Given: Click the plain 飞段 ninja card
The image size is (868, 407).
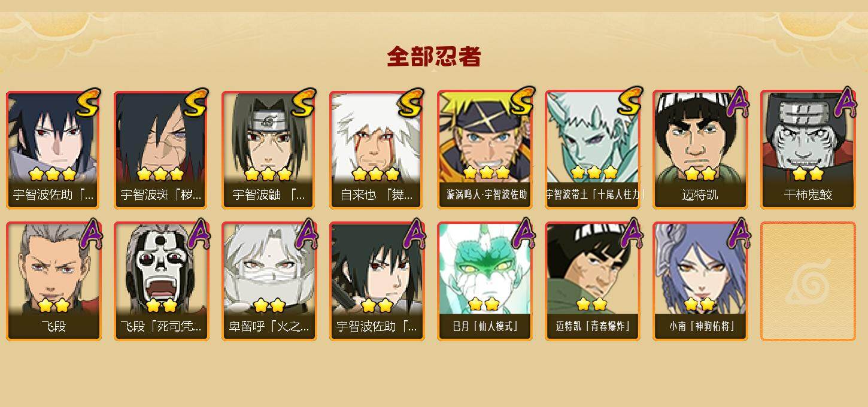Looking at the screenshot, I should click(x=54, y=281).
